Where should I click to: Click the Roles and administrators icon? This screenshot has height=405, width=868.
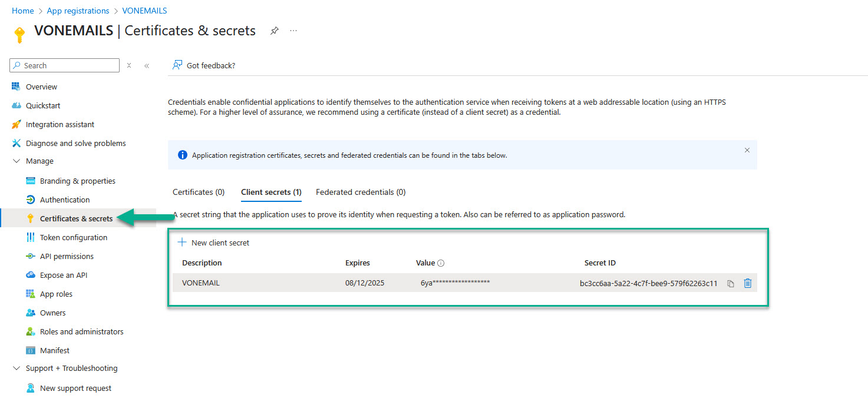tap(31, 331)
